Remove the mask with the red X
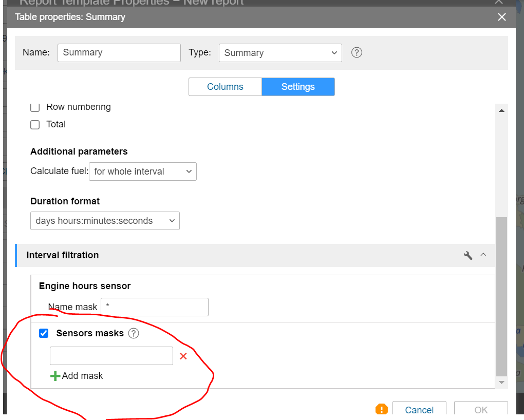 click(183, 356)
